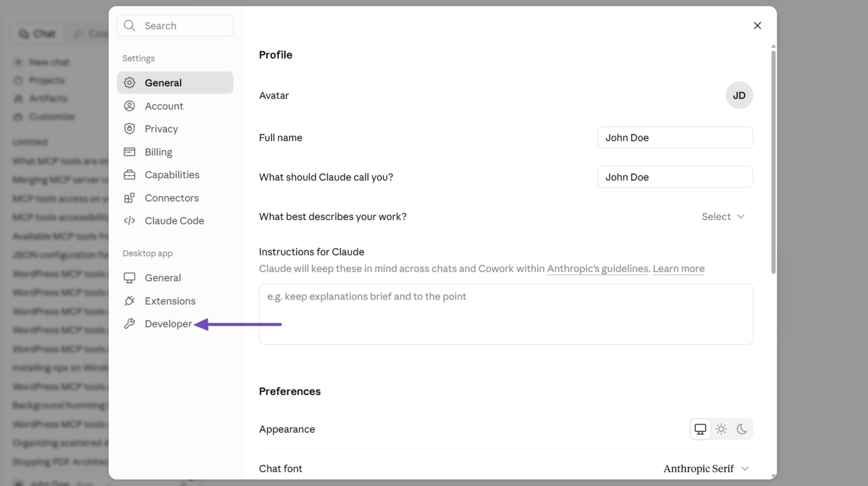Click the gear icon beside the selected General

tap(129, 82)
